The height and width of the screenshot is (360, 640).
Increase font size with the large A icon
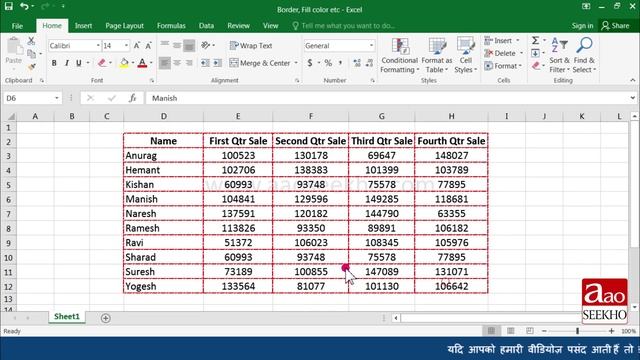tap(137, 45)
